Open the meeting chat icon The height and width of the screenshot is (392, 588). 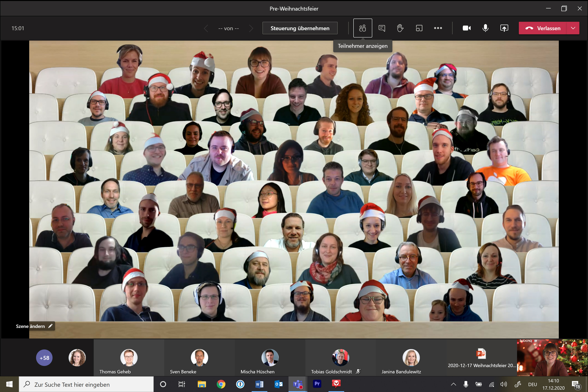382,28
